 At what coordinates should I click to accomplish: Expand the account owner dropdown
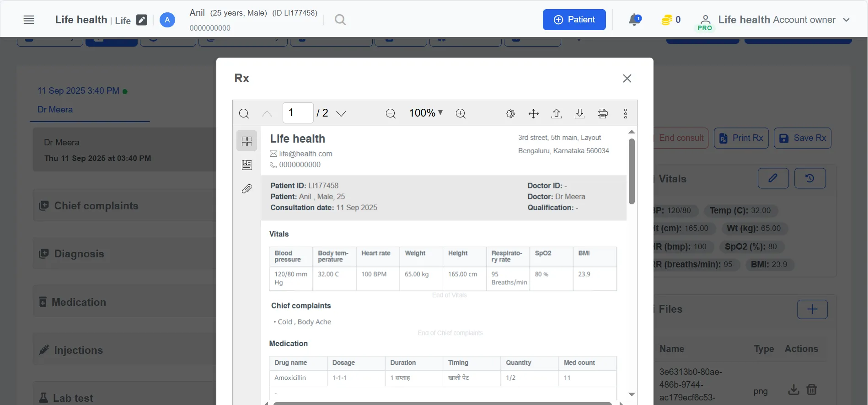tap(846, 20)
